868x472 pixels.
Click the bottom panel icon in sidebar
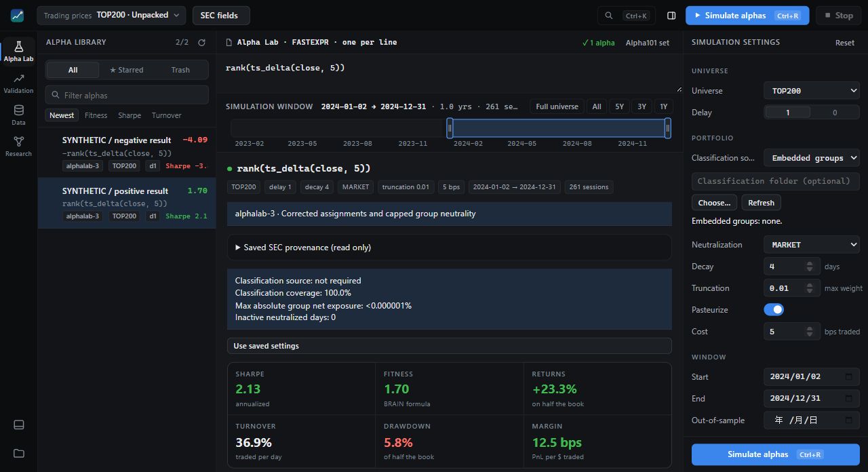coord(18,425)
